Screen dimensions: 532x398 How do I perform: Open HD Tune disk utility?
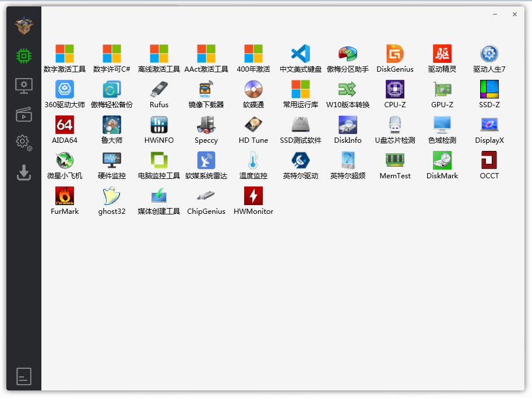pos(253,125)
